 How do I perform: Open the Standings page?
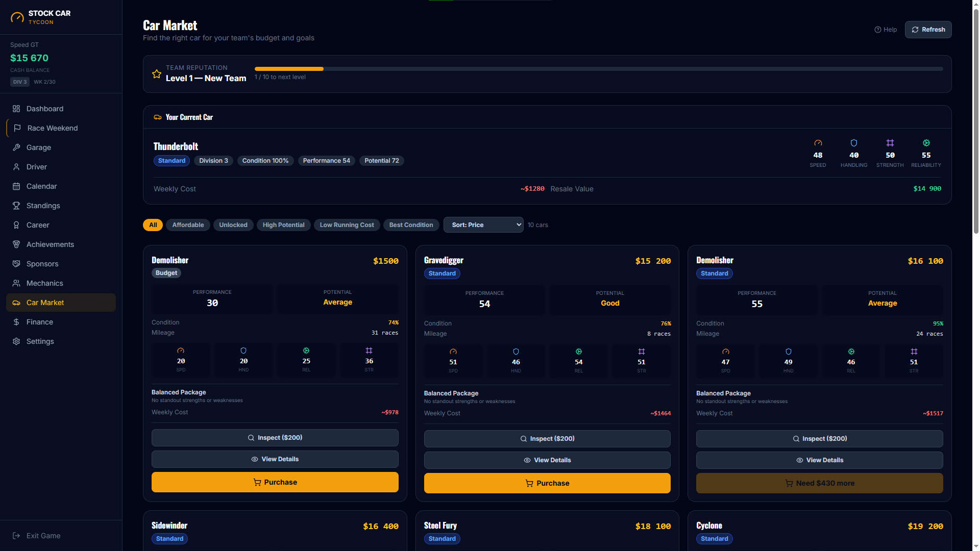coord(61,206)
